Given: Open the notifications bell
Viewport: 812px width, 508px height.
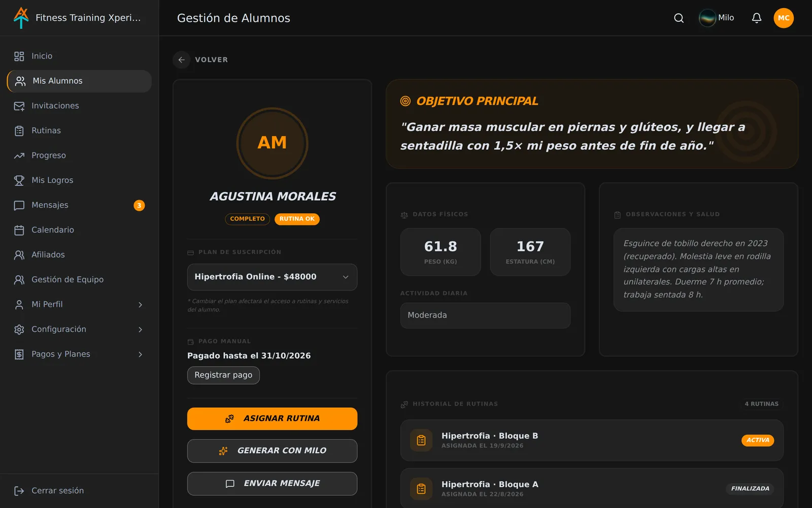Looking at the screenshot, I should (x=756, y=18).
